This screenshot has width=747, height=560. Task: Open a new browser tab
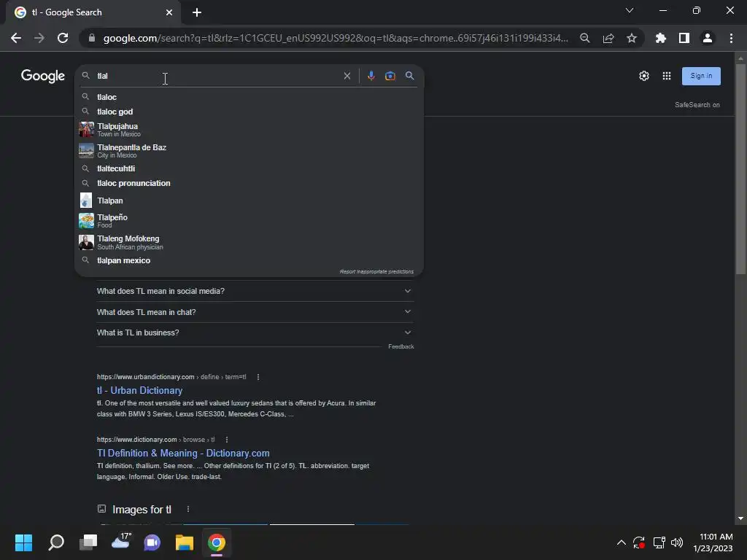pos(197,12)
